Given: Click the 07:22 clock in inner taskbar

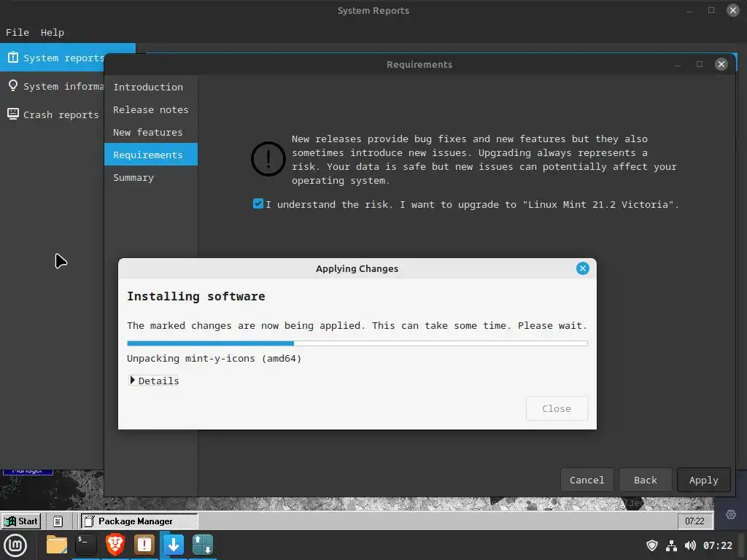Looking at the screenshot, I should [x=694, y=521].
